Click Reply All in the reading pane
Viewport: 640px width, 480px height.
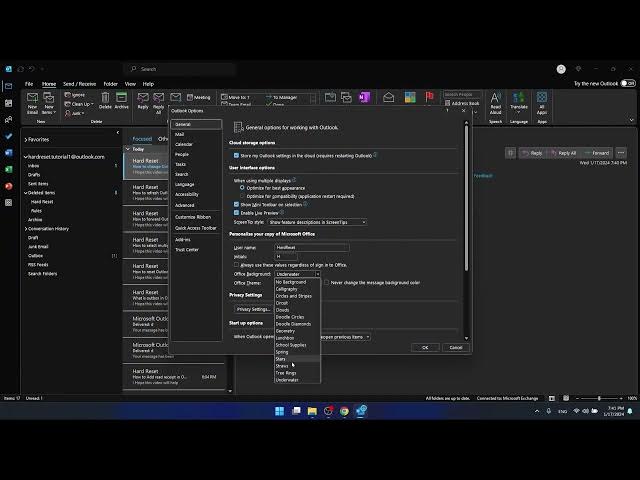563,153
